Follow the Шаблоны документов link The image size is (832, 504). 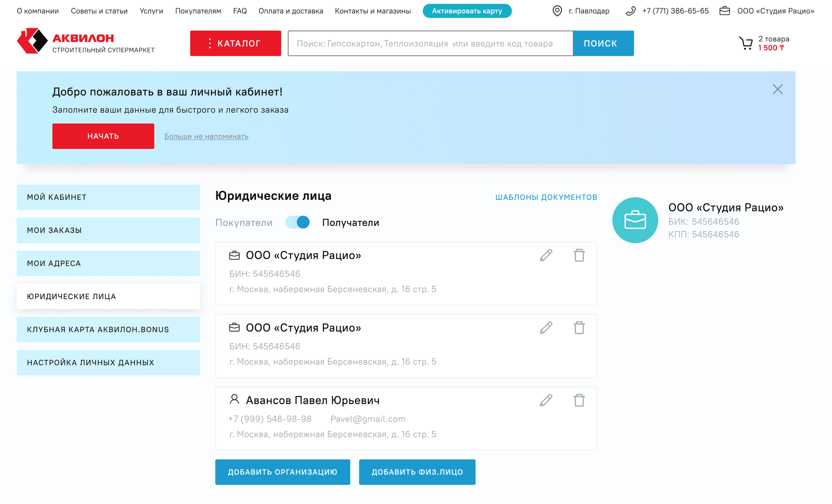coord(546,197)
